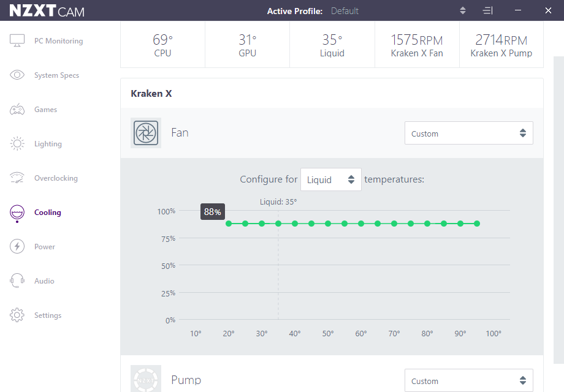Minimize the CAM window

coord(518,10)
